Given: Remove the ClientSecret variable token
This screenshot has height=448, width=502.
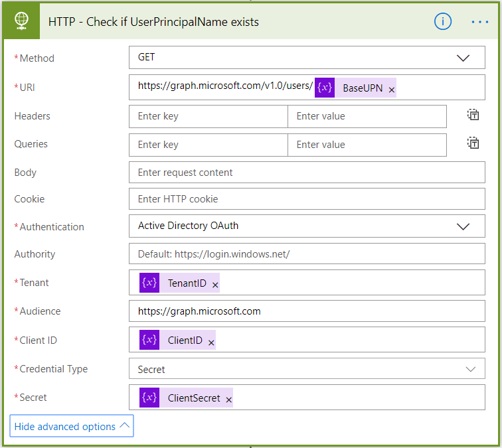Looking at the screenshot, I should click(228, 400).
